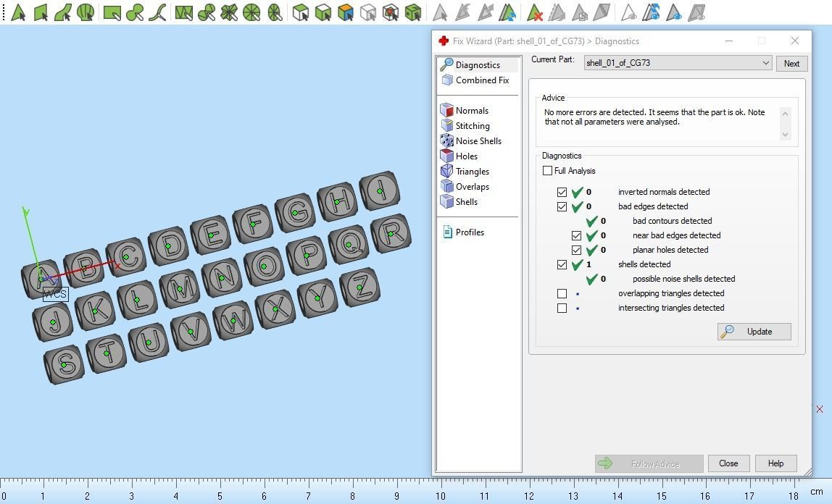Select the rectangle window marking tool

[x=112, y=12]
